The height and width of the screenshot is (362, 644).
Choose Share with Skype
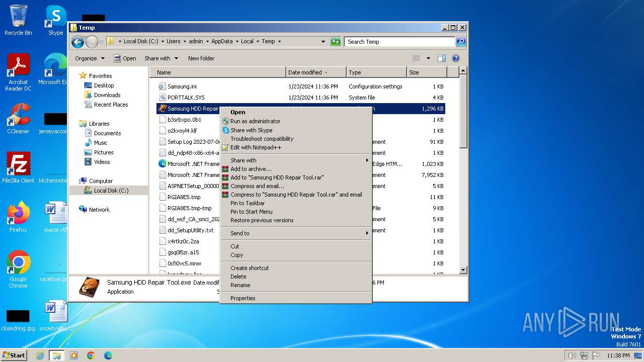tap(296, 130)
